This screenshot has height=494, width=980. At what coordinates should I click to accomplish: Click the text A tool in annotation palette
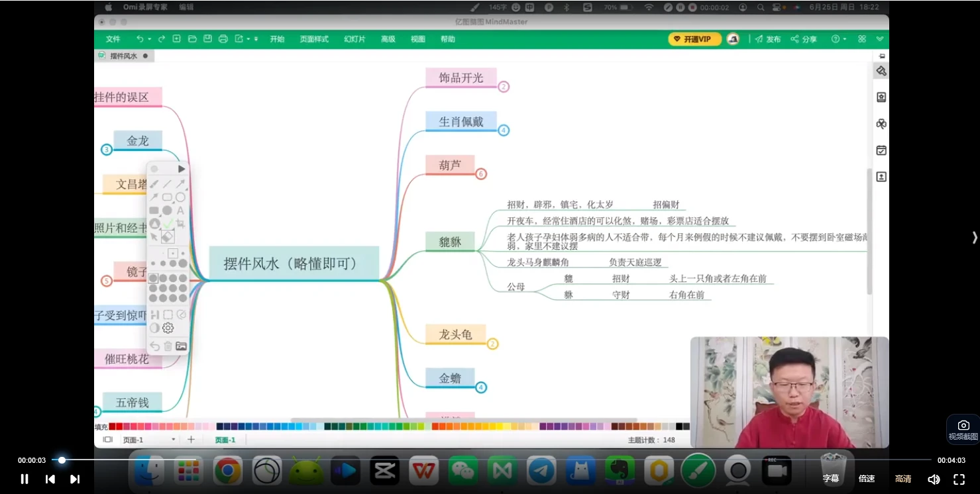click(180, 211)
